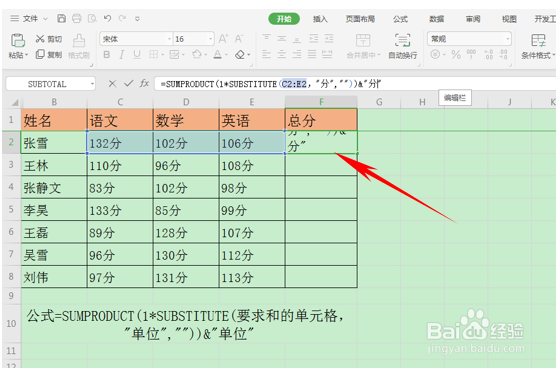This screenshot has height=368, width=556.
Task: Select row 5 header
Action: tap(11, 209)
